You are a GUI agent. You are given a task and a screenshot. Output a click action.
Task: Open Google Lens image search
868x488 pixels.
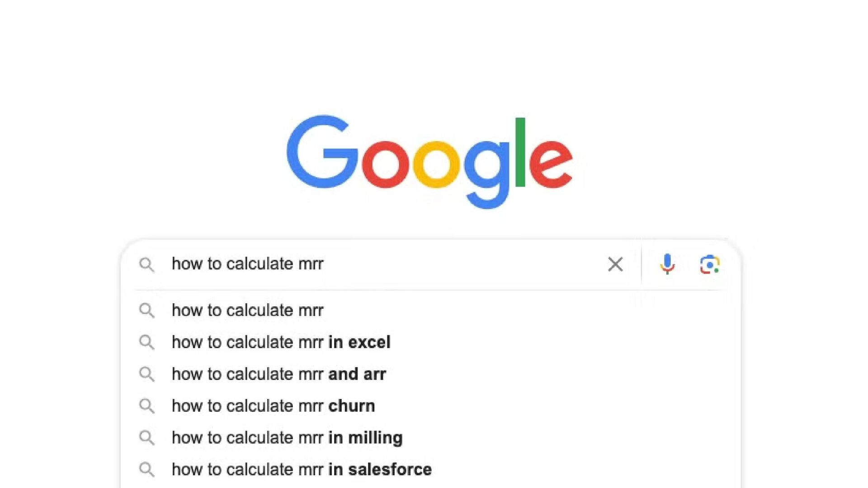click(x=710, y=264)
